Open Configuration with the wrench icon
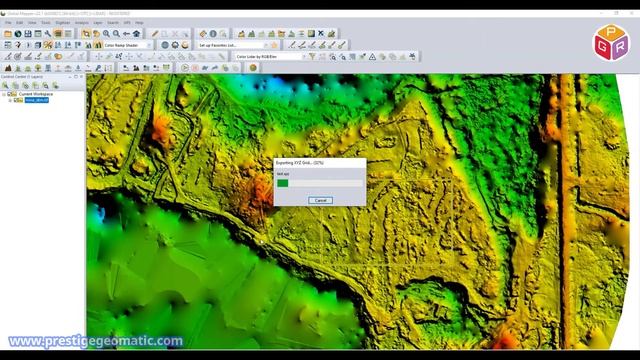 pos(48,34)
